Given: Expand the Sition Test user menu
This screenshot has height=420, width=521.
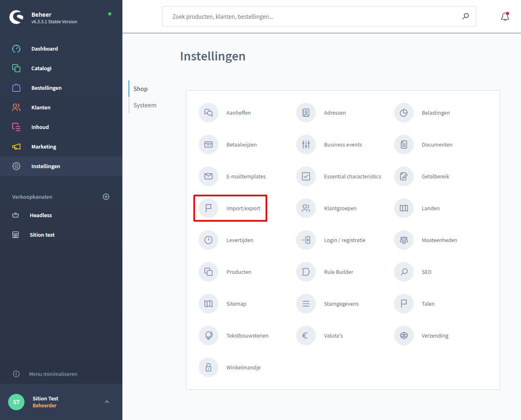Looking at the screenshot, I should pyautogui.click(x=107, y=402).
